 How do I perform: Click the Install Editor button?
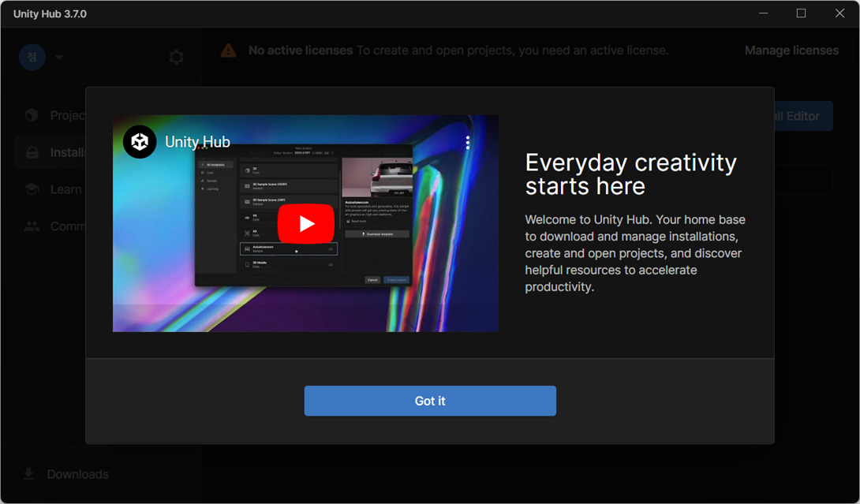[x=803, y=116]
